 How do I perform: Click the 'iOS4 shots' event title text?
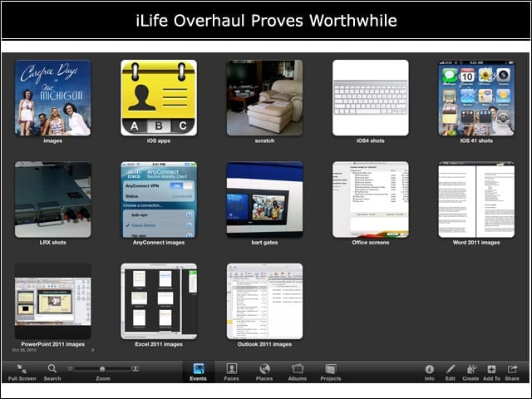(x=371, y=140)
